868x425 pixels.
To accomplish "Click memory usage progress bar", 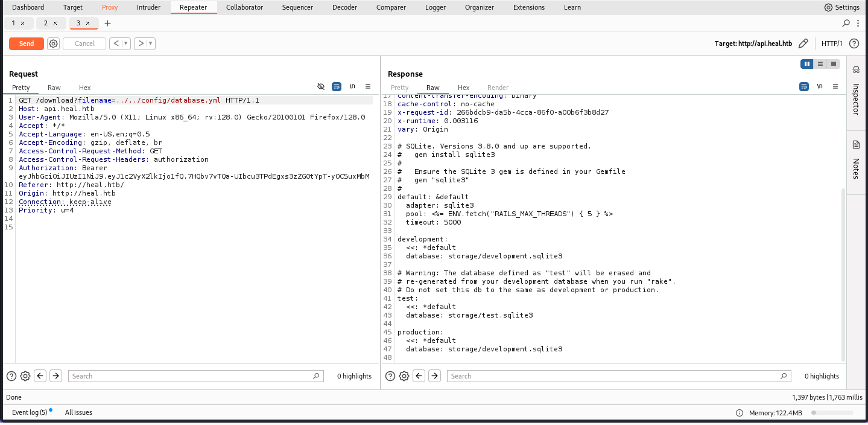I will pos(832,413).
